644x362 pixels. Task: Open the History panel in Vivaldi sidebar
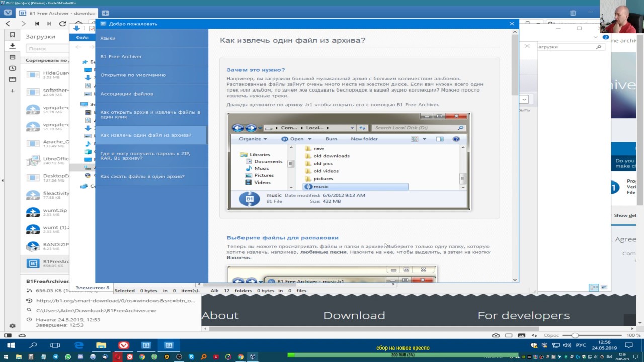[x=13, y=68]
